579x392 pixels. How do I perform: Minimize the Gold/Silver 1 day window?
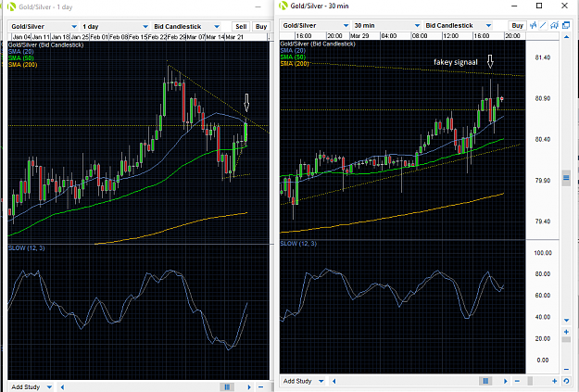pos(258,6)
